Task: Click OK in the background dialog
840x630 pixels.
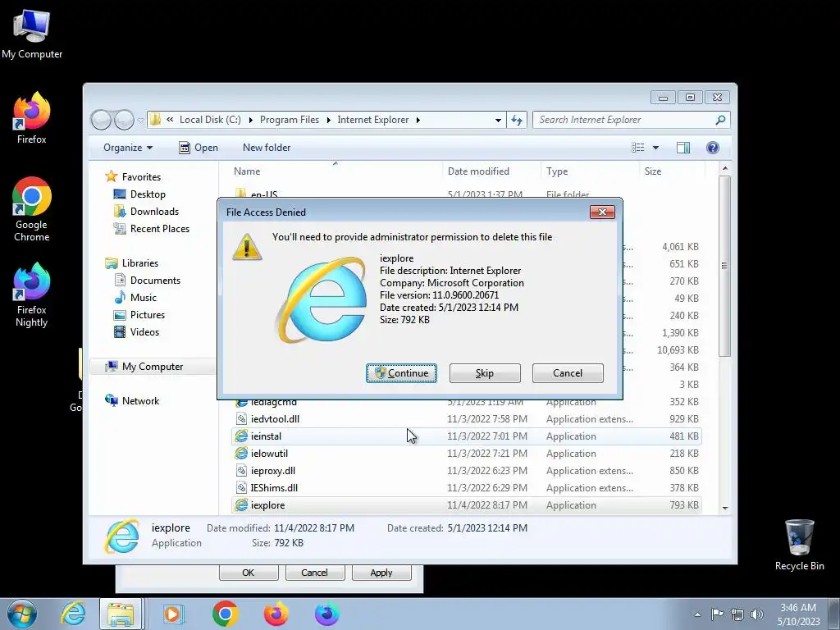Action: [249, 572]
